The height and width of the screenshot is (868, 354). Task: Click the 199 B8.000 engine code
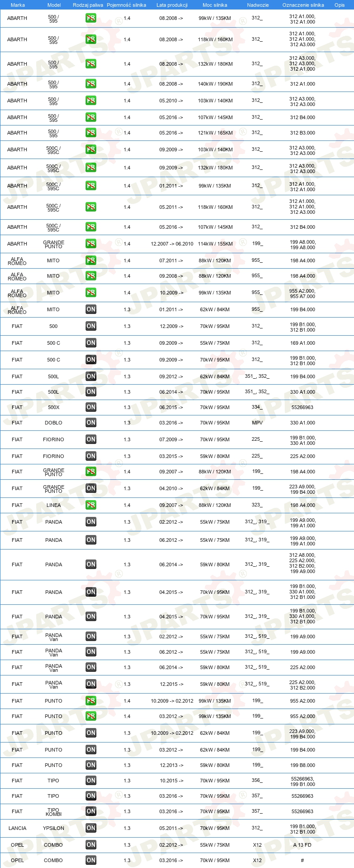[x=302, y=765]
